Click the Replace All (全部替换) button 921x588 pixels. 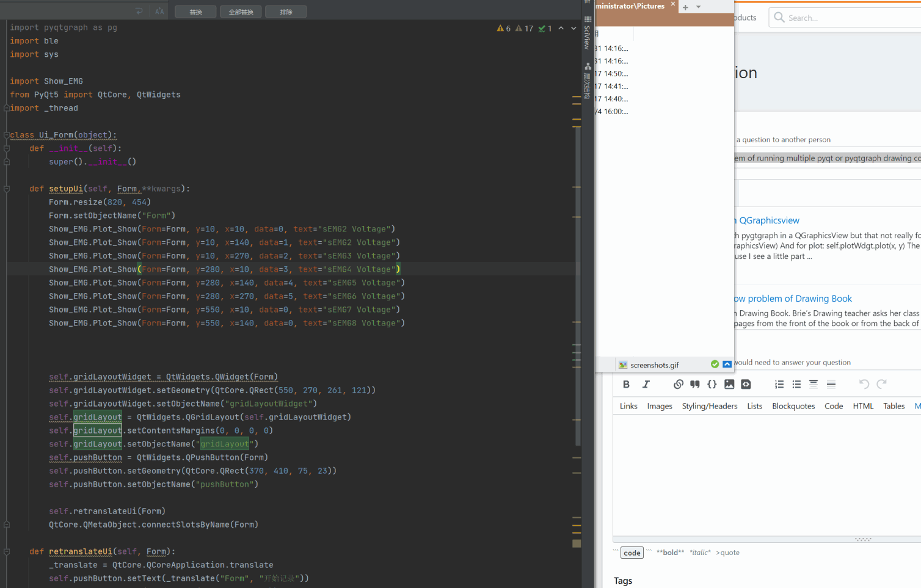point(241,12)
